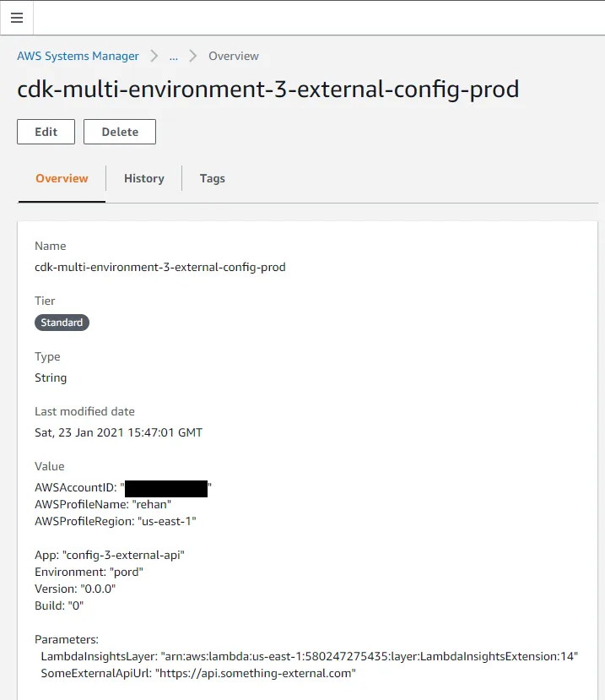Switch to the History tab
The height and width of the screenshot is (700, 605).
tap(143, 178)
